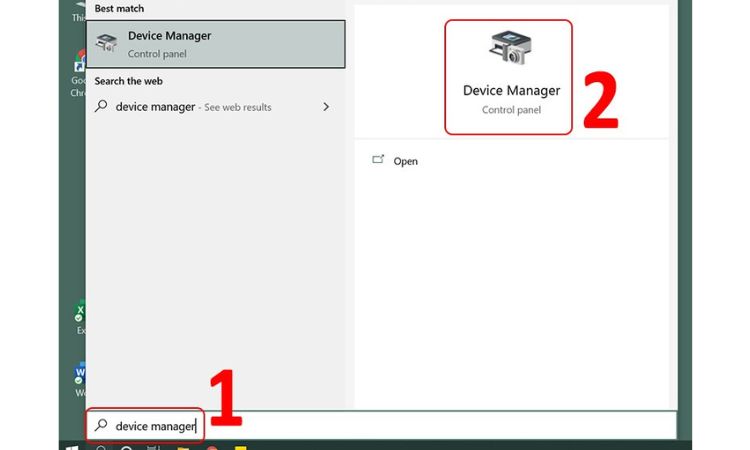
Task: Click the 'Best match' heading text
Action: [119, 9]
